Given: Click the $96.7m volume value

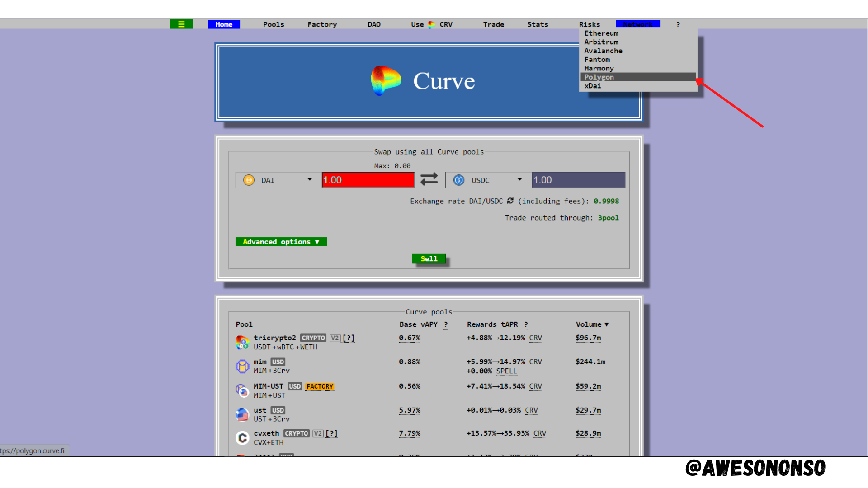Looking at the screenshot, I should coord(588,338).
